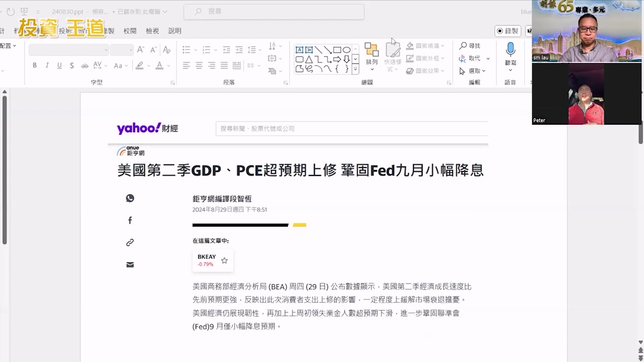Justify text alignment

coord(224,65)
